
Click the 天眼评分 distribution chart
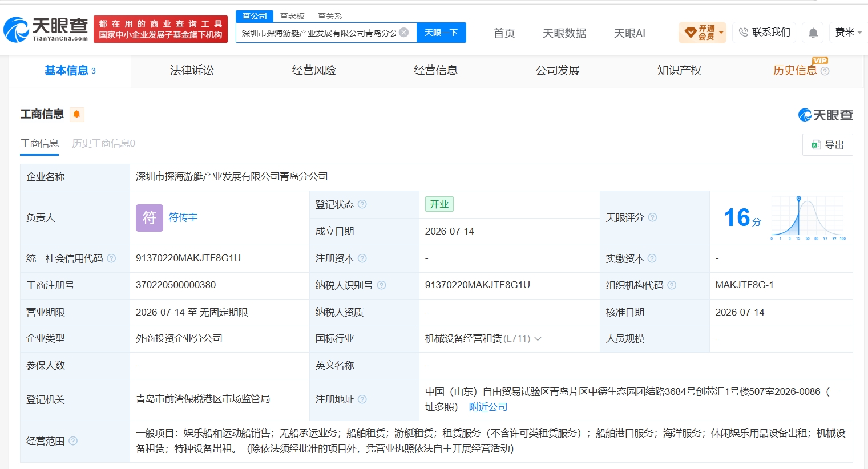point(808,218)
